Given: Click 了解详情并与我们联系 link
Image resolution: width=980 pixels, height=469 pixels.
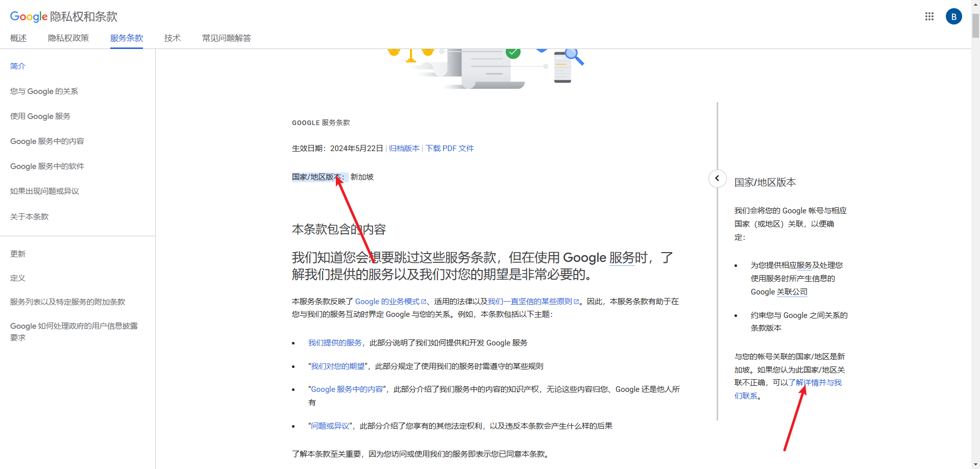Looking at the screenshot, I should [x=789, y=389].
